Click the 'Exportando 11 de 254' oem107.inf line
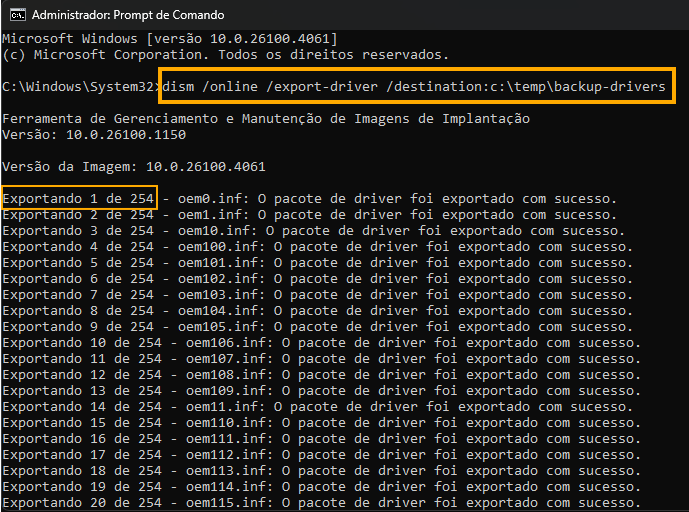Screen dimensions: 689x512 point(322,359)
